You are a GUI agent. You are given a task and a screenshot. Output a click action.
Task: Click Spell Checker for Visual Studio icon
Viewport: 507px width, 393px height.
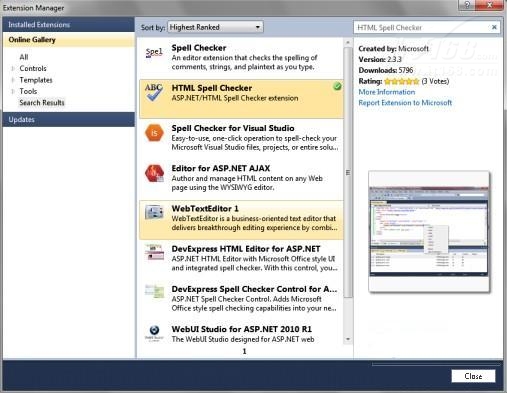coord(154,133)
